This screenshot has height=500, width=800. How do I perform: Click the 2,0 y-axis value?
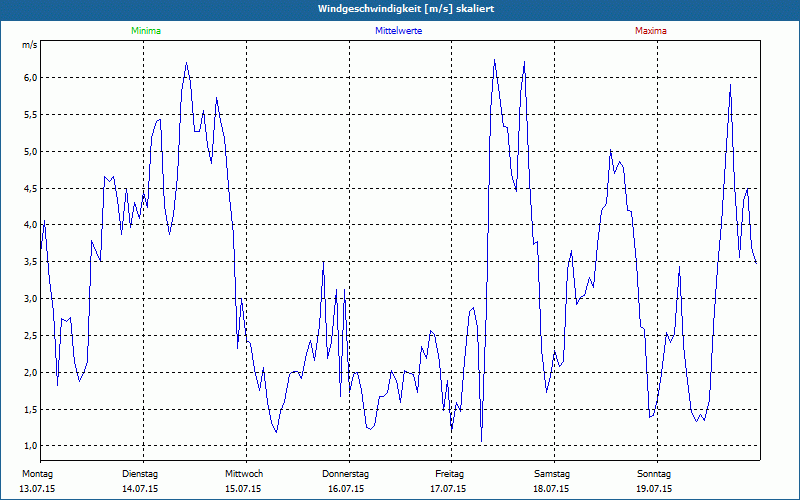click(31, 372)
